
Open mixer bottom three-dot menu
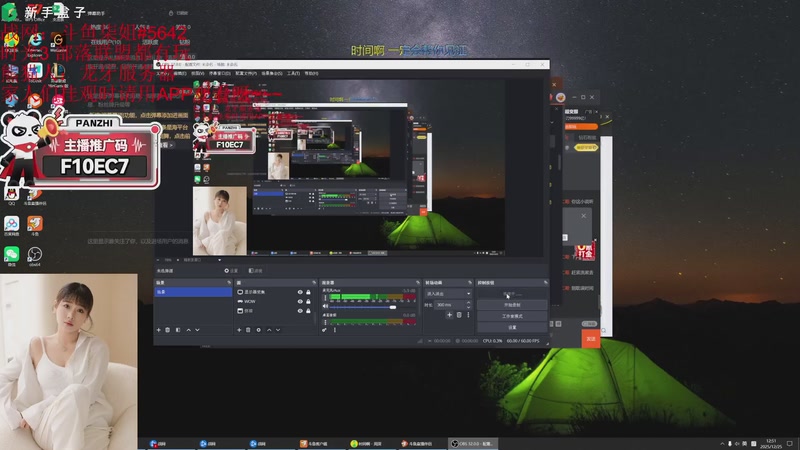335,330
